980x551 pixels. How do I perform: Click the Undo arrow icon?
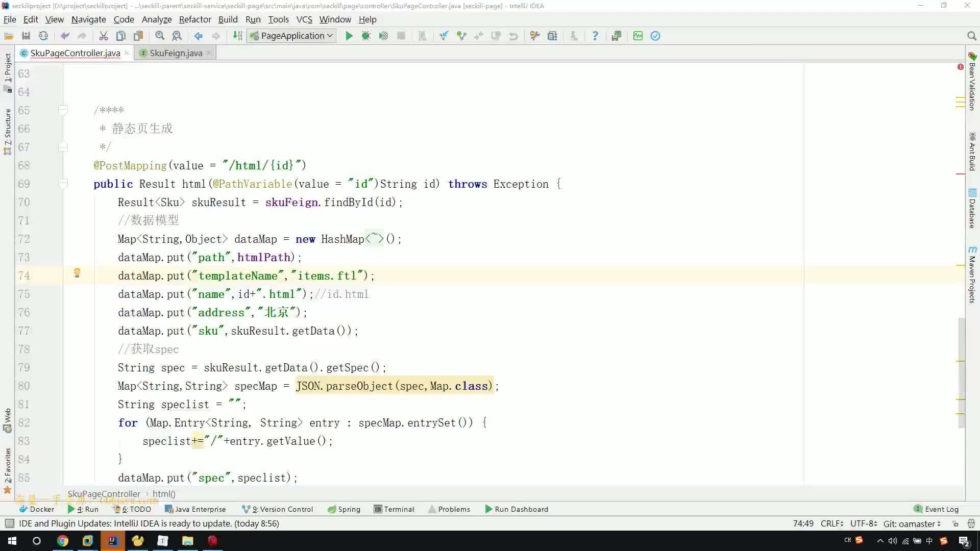pos(65,36)
